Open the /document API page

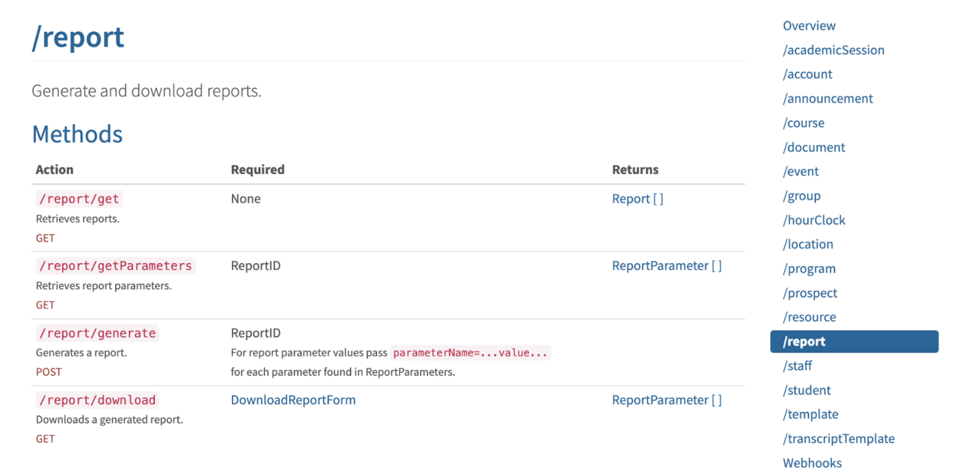(814, 147)
